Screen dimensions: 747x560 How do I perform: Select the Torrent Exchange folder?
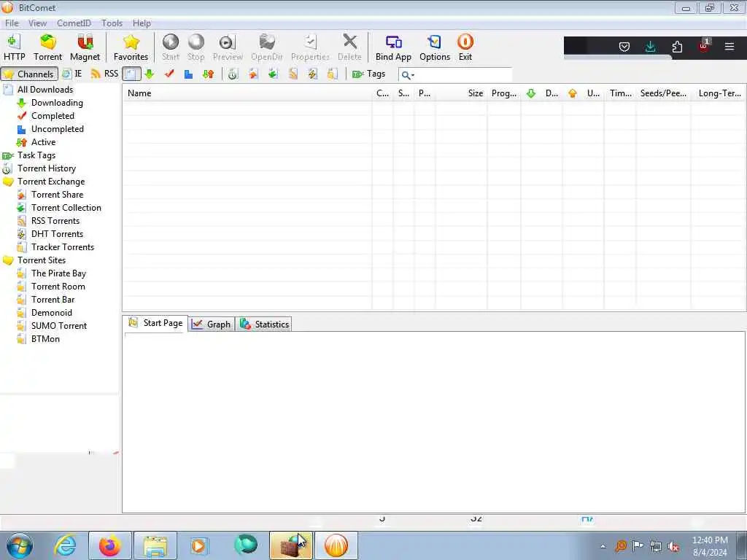click(51, 182)
